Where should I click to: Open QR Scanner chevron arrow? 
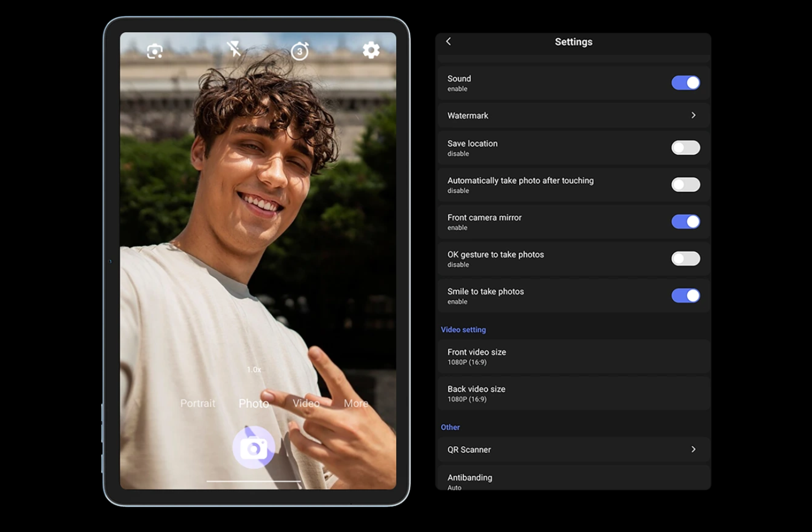693,449
